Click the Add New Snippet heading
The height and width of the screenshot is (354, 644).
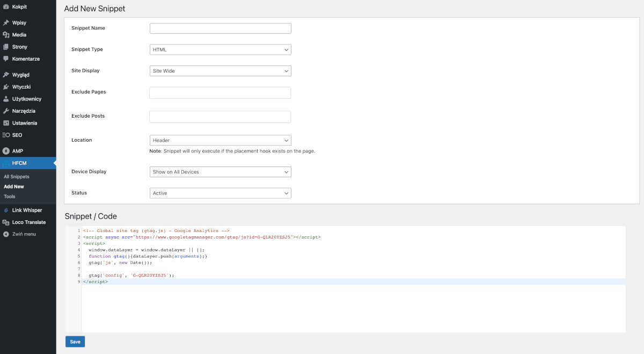point(94,9)
